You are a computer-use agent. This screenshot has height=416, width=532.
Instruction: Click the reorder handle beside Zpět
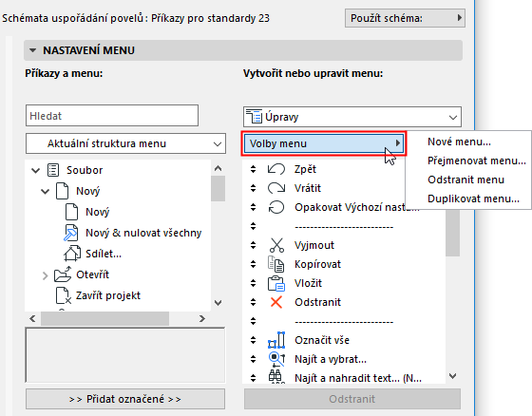253,169
